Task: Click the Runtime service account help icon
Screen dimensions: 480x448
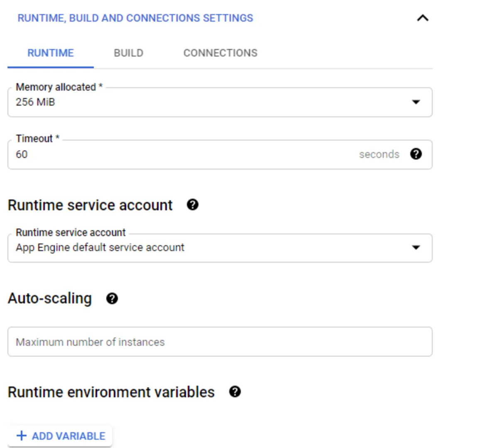Action: click(193, 204)
